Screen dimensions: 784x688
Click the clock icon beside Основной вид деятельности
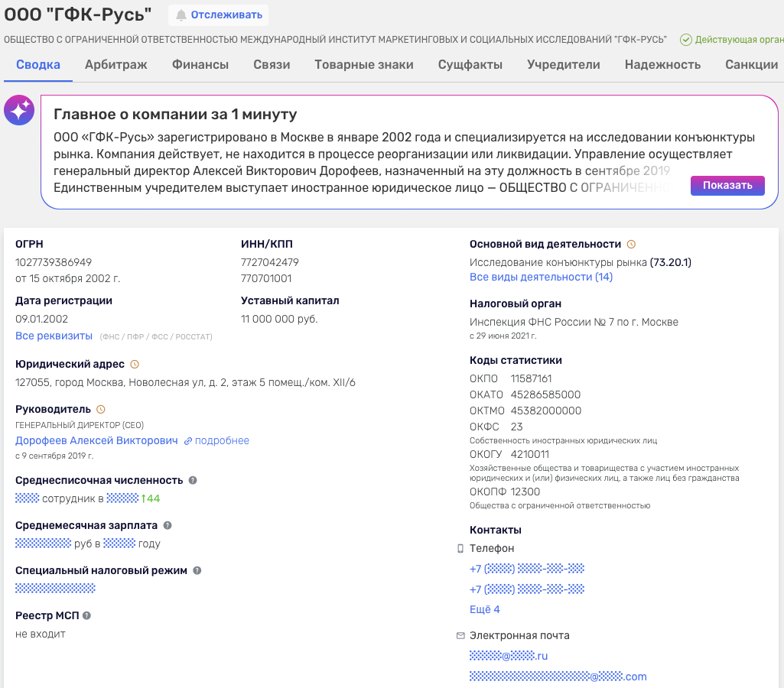(x=631, y=245)
